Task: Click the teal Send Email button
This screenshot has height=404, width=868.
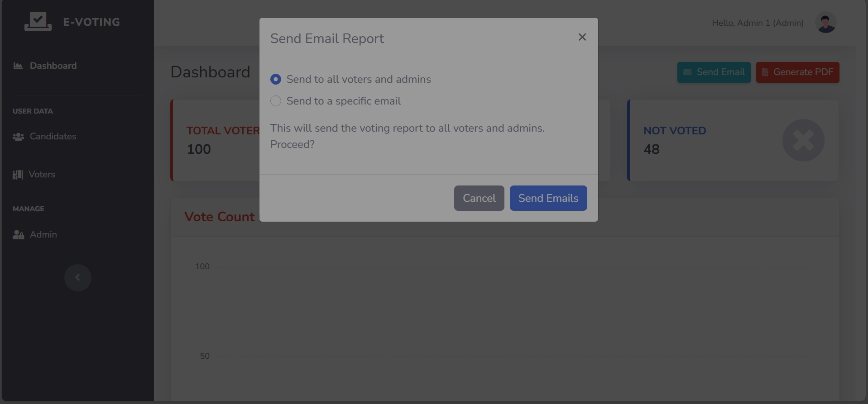Action: click(x=714, y=72)
